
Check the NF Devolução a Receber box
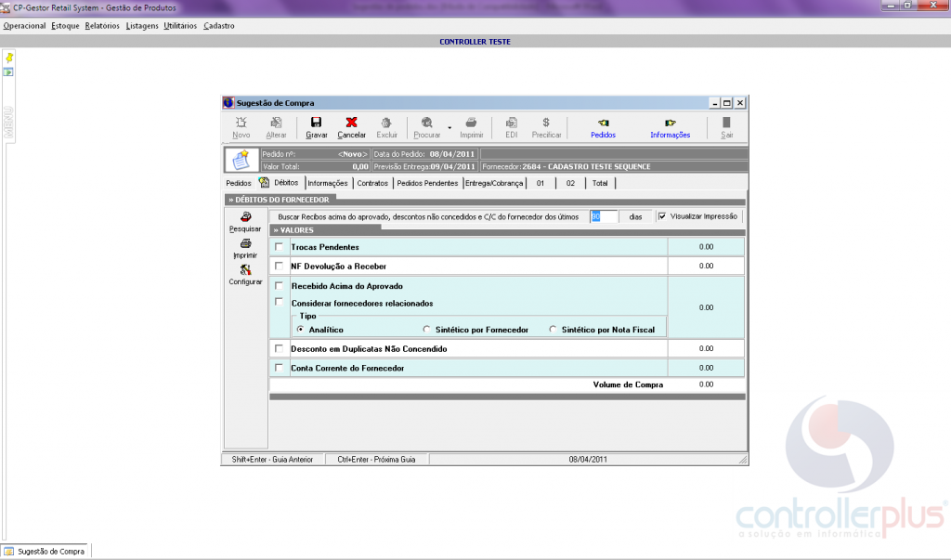pos(279,266)
